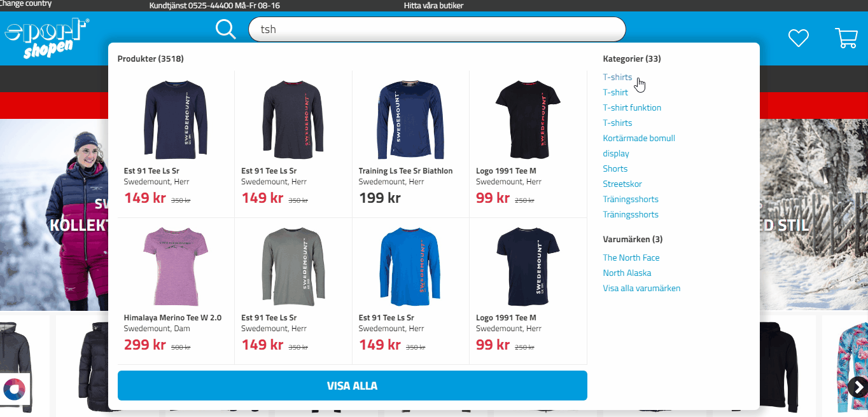Screen dimensions: 868x417
Task: Click the Sportshopen logo
Action: pos(47,38)
